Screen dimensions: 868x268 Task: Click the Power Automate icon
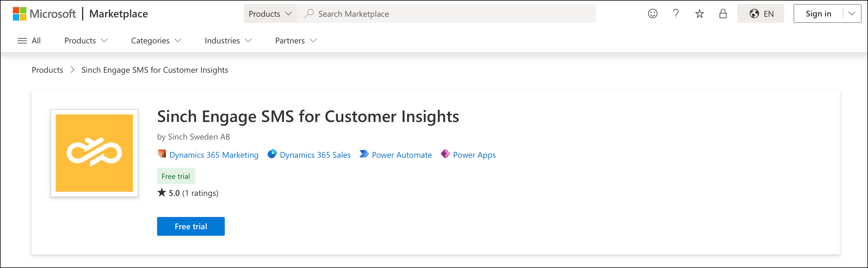364,154
